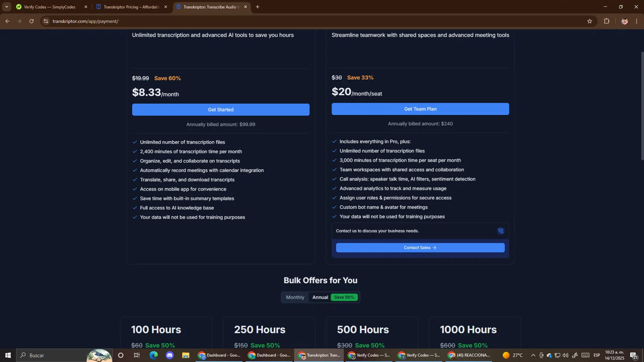Image resolution: width=644 pixels, height=362 pixels.
Task: Click the $8.33 /month price
Action: coord(155,93)
